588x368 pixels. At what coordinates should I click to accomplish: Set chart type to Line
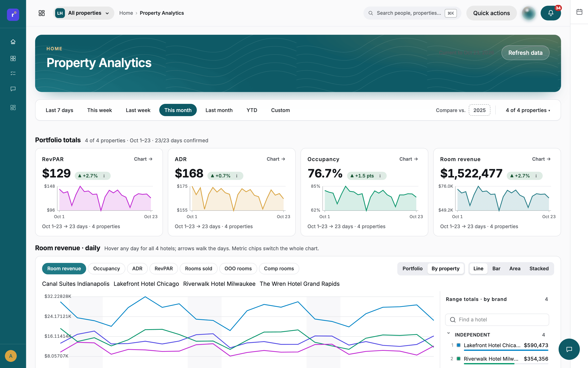pos(478,268)
